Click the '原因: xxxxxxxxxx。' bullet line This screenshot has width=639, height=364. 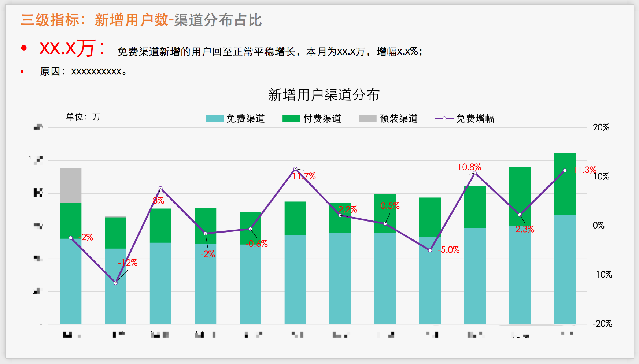[84, 71]
